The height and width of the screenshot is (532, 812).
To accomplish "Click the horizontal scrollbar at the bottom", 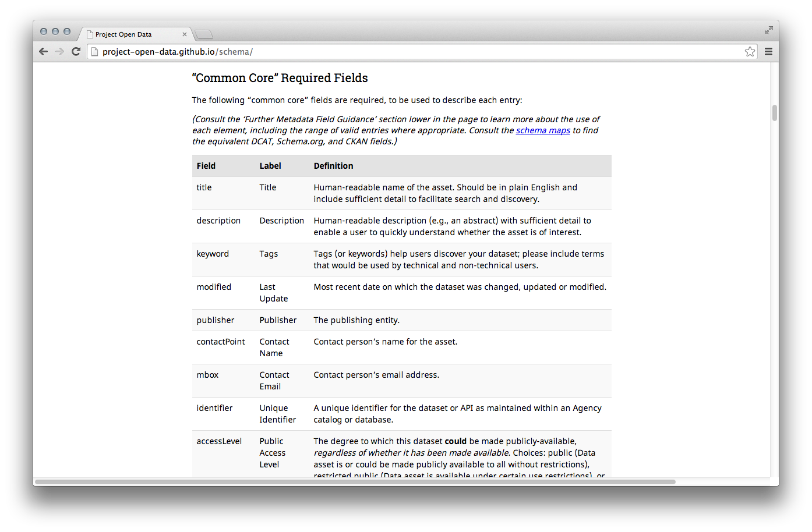I will pyautogui.click(x=355, y=482).
